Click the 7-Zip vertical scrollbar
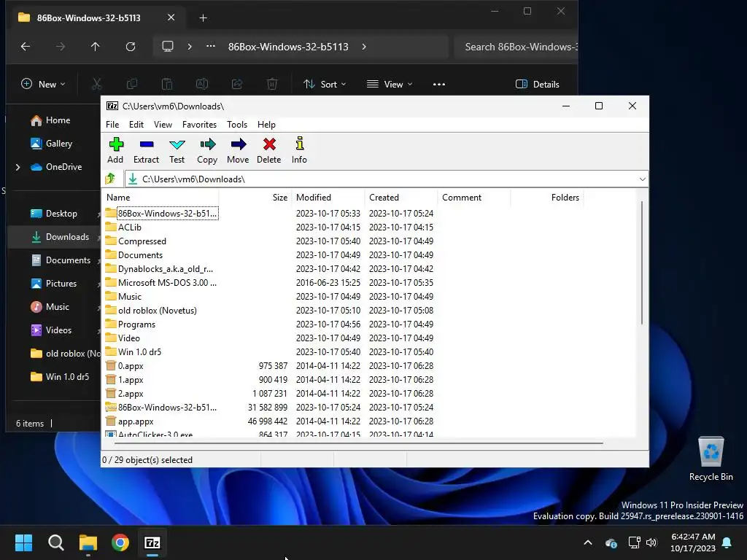The height and width of the screenshot is (560, 747). [642, 262]
